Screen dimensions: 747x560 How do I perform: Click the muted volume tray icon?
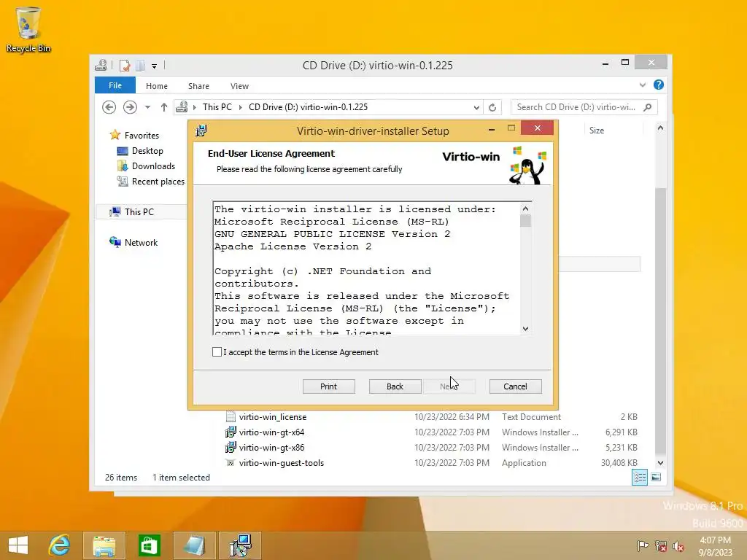click(678, 546)
